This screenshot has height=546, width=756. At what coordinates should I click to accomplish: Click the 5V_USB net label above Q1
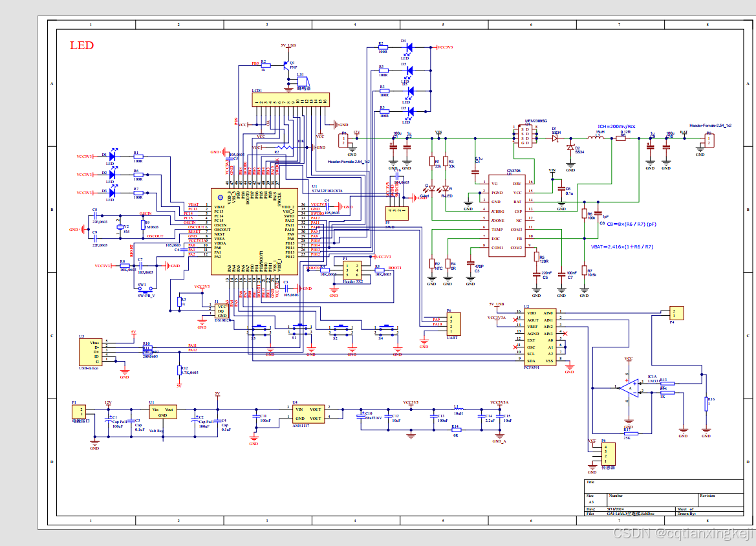(288, 45)
